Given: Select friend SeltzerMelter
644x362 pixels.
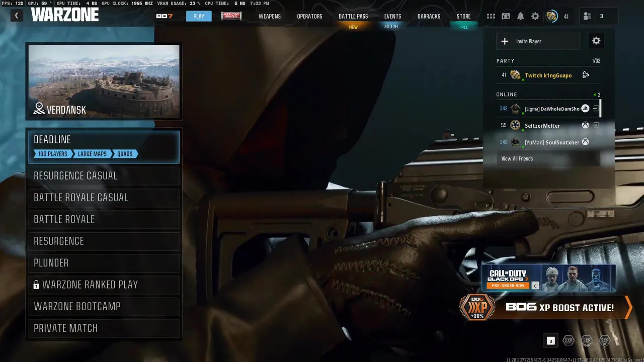Looking at the screenshot, I should 548,126.
